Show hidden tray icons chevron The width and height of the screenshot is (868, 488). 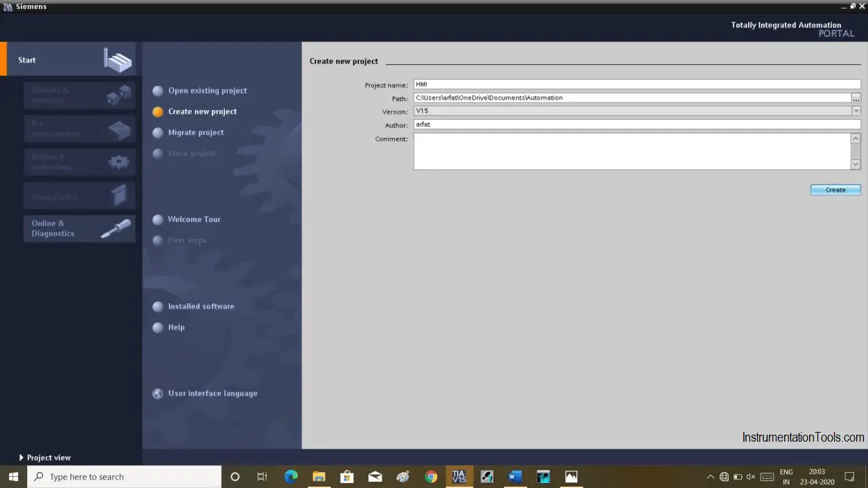710,477
